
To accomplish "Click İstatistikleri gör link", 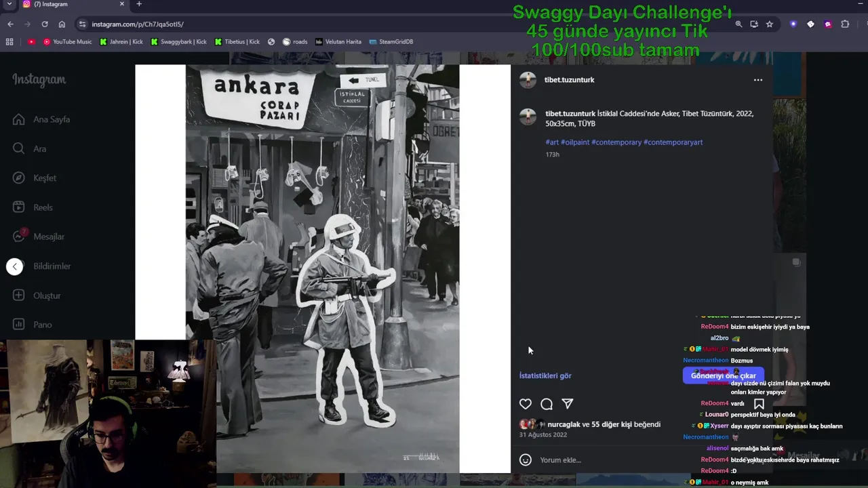I will [545, 375].
